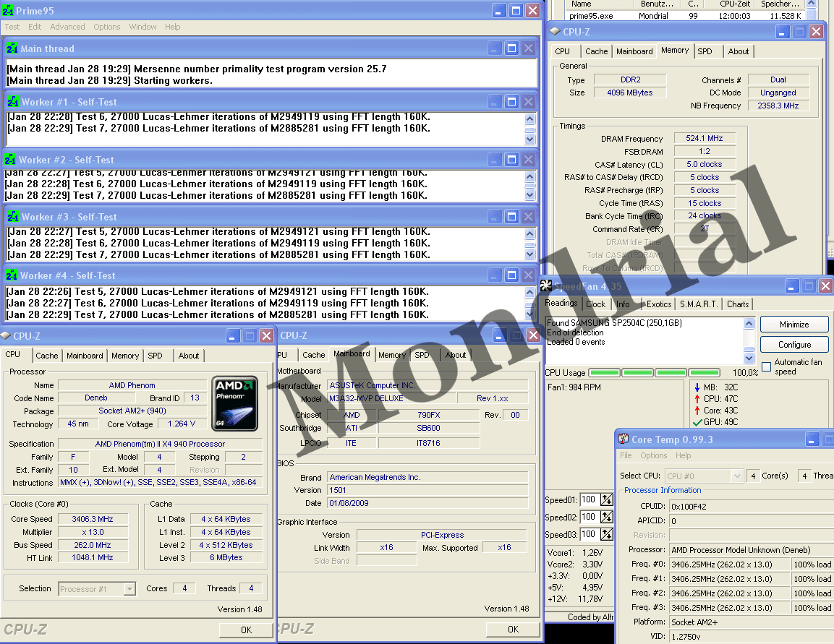Click the Main thread window icon
The image size is (834, 644).
coord(12,48)
